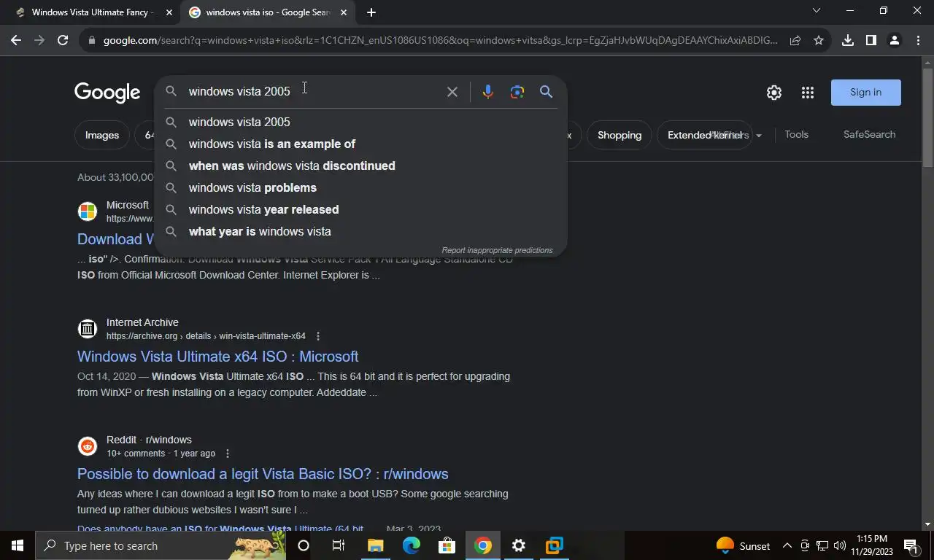Clear the search box with the X icon
The height and width of the screenshot is (560, 934).
tap(452, 92)
